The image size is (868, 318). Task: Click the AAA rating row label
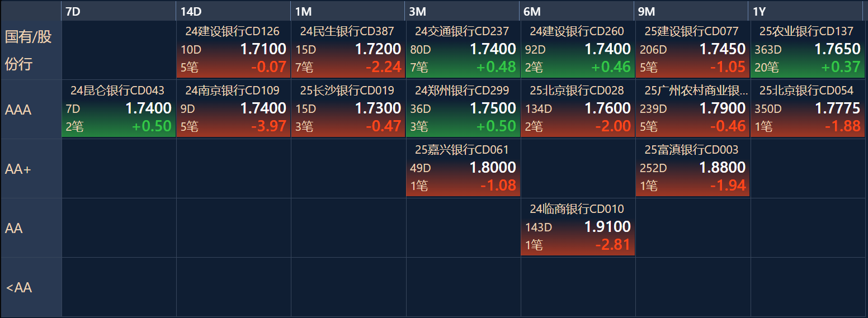[x=31, y=110]
